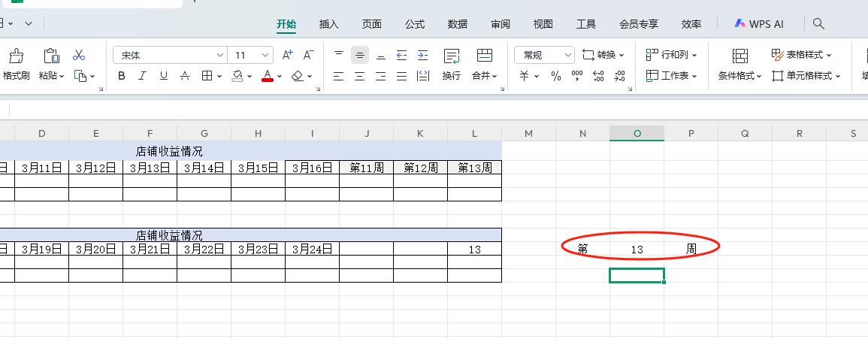Click cell containing 第13周
The image size is (868, 339).
(475, 168)
